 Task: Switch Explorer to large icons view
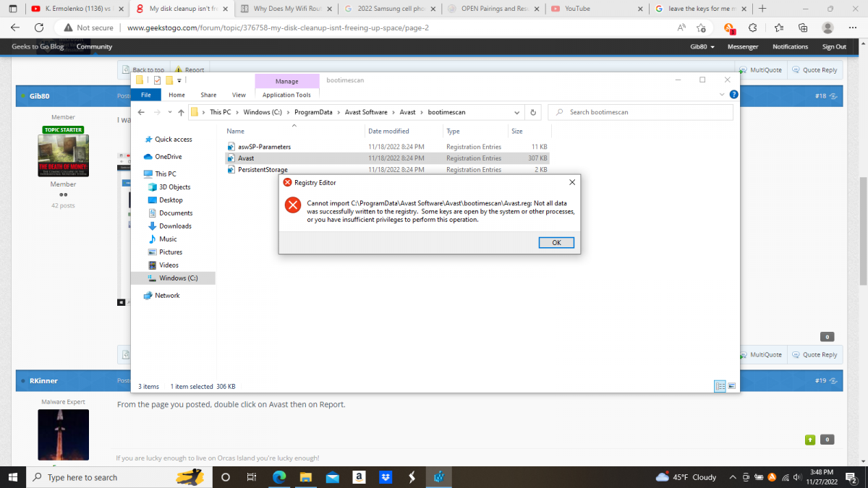click(x=732, y=387)
